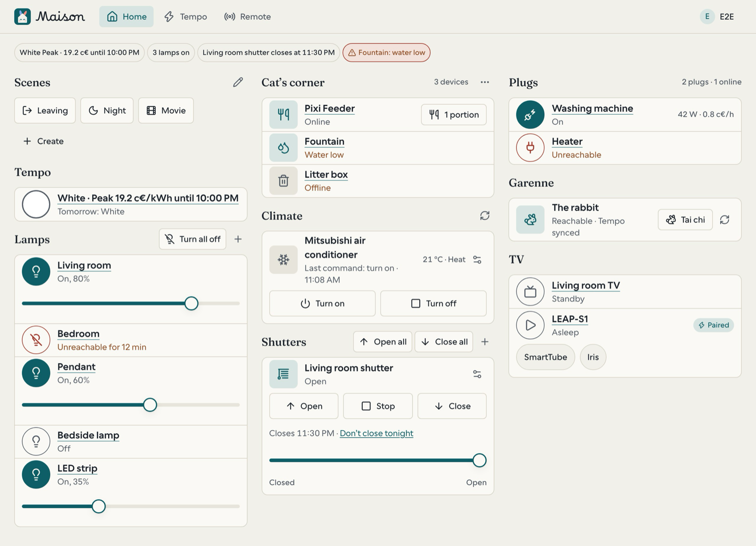Click the Fountain water drop icon
Screen dimensions: 756x546
283,148
